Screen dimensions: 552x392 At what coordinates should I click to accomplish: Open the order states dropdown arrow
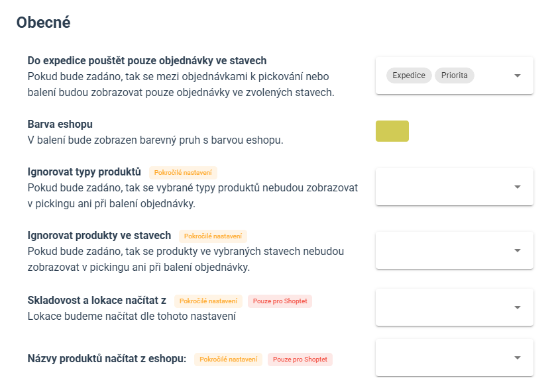click(517, 75)
